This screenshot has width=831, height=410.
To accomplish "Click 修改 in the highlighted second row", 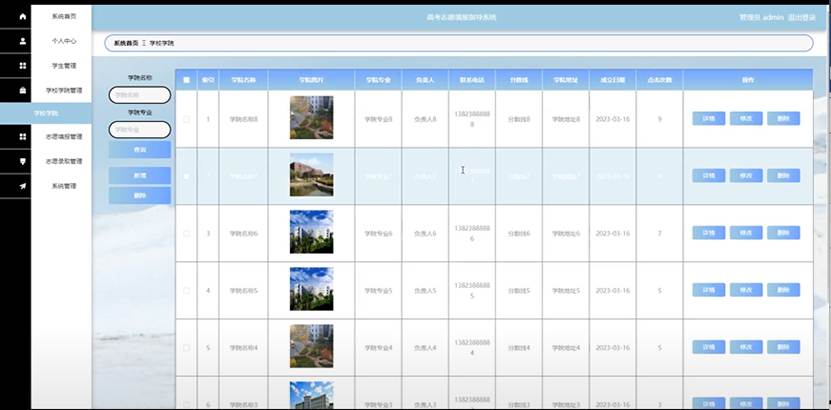I will point(746,176).
